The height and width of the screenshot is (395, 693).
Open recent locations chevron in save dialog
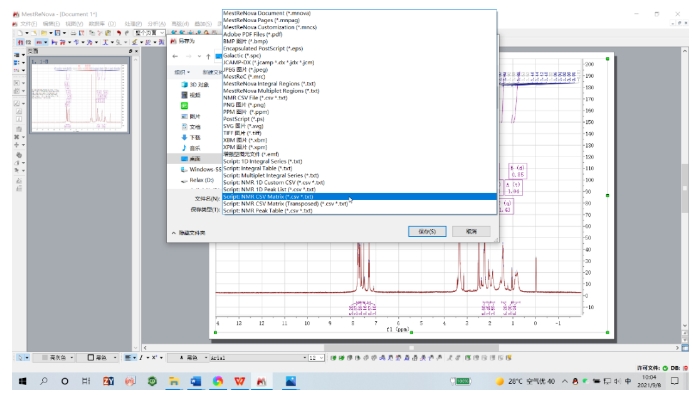tap(199, 57)
